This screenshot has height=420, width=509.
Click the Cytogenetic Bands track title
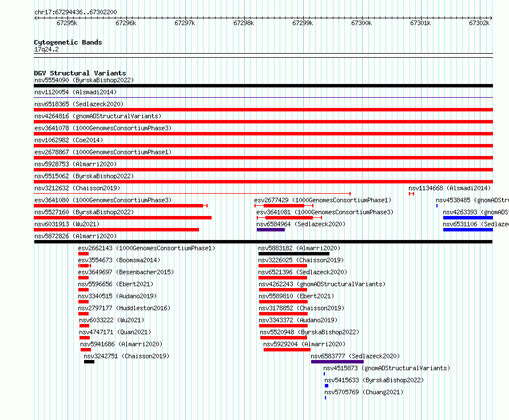click(68, 42)
